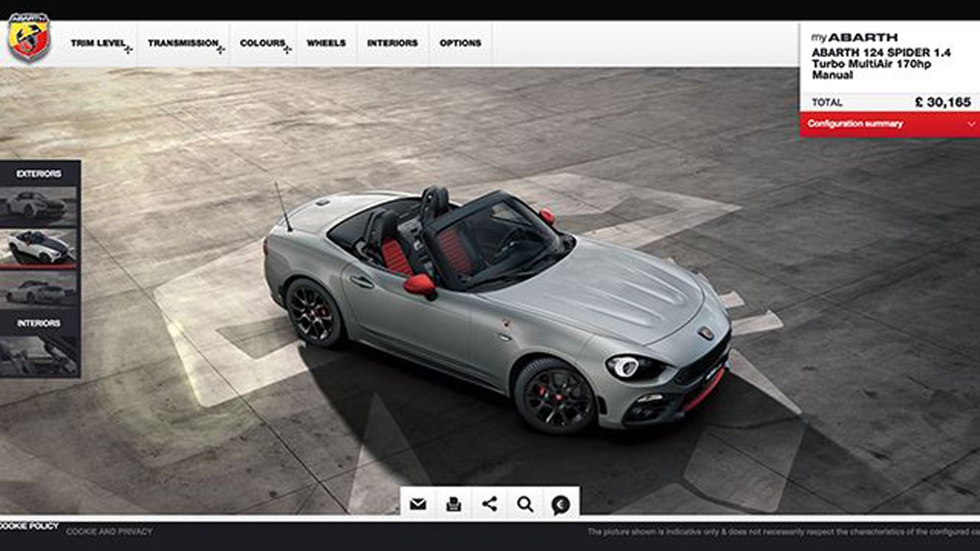Viewport: 980px width, 551px height.
Task: Click the share icon
Action: point(489,504)
